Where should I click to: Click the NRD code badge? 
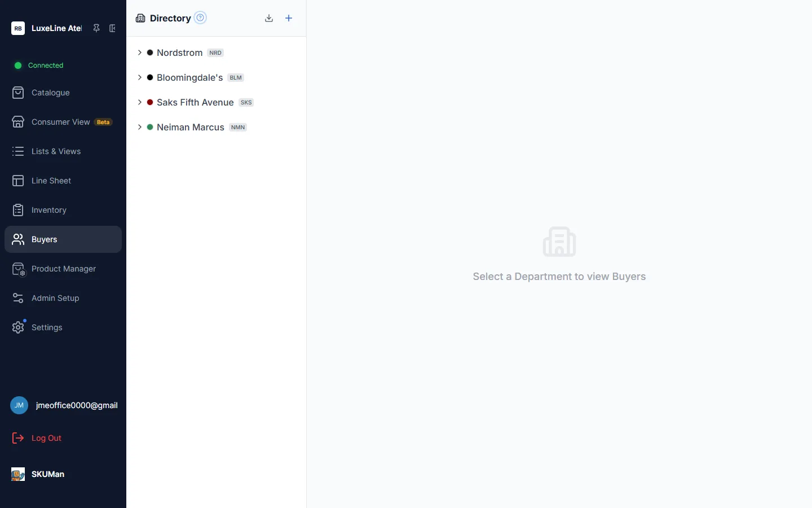point(215,52)
